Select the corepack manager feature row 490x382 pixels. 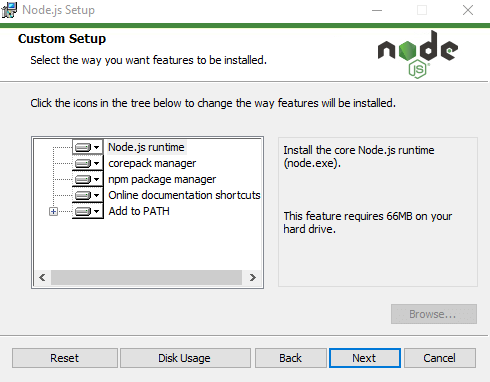coord(152,163)
